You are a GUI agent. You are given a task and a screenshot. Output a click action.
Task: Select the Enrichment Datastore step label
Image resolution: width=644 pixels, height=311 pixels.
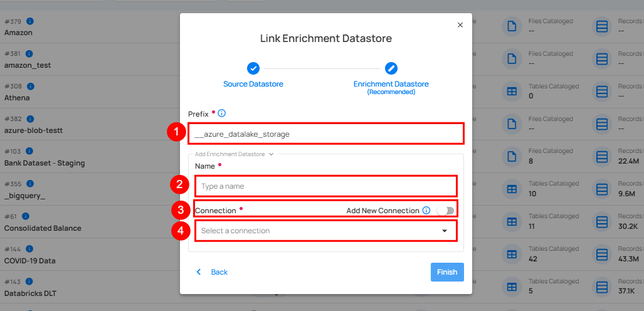point(391,84)
